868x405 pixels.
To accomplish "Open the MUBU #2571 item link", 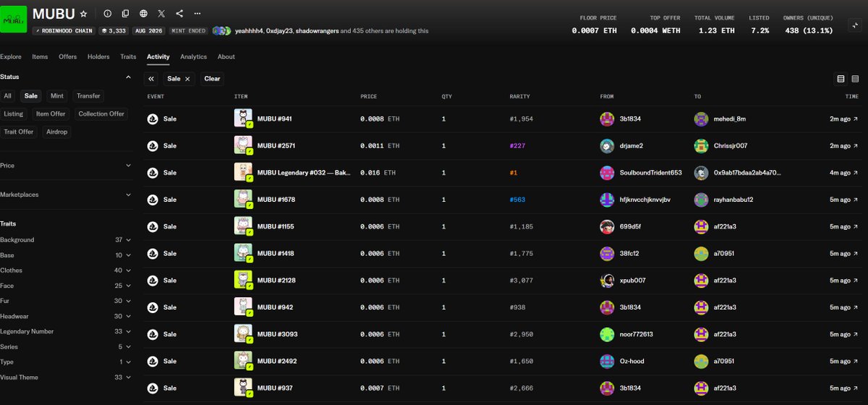I will point(276,145).
